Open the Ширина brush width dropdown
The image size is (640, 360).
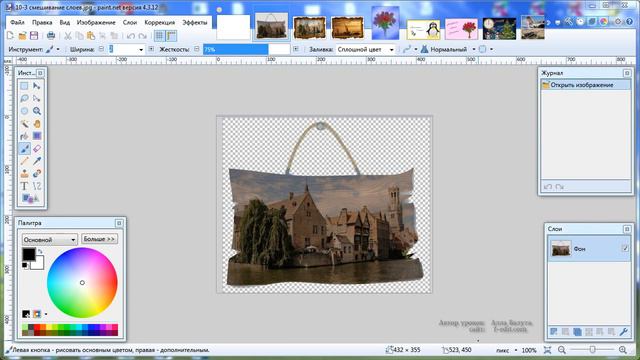click(x=141, y=49)
